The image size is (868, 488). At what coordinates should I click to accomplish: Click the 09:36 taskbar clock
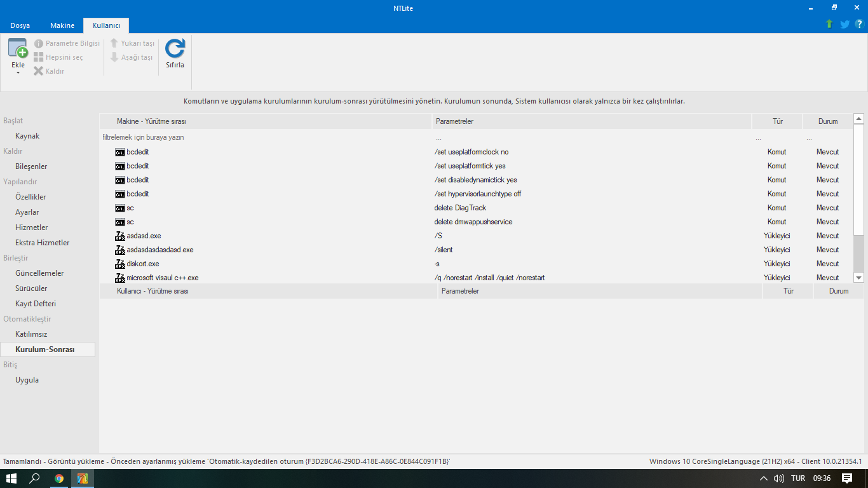tap(822, 478)
